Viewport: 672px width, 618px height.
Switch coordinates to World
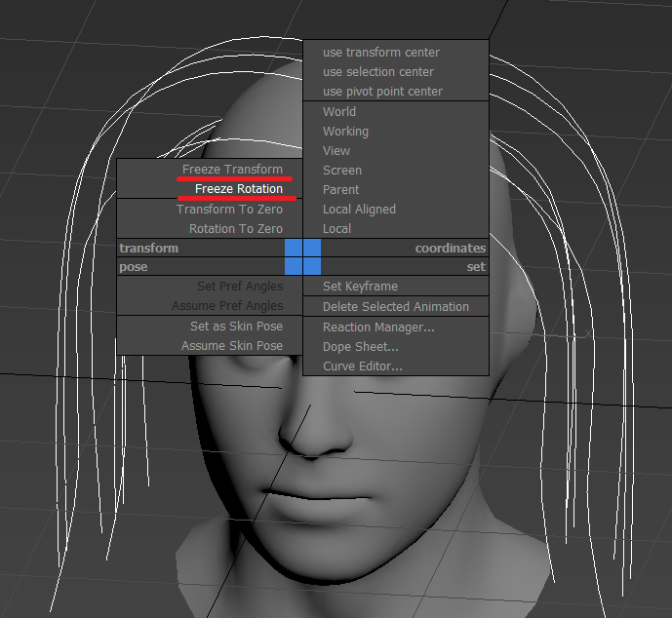coord(339,112)
